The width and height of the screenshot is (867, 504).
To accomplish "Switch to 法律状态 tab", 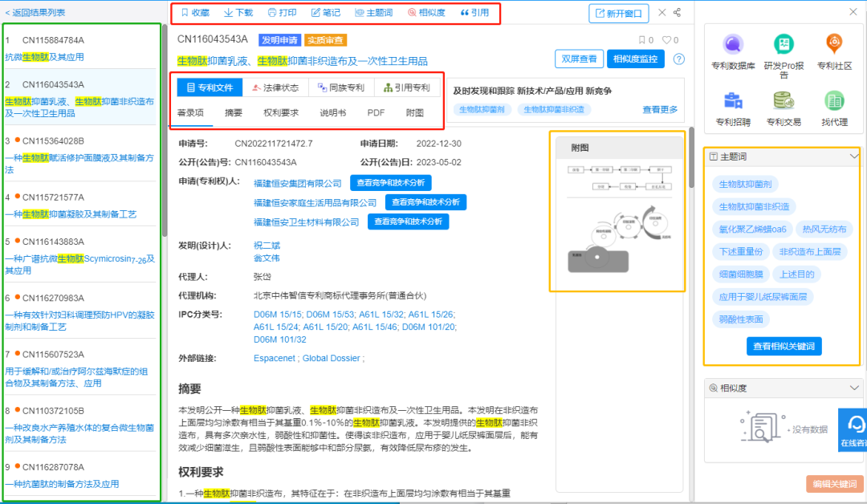I will click(275, 87).
